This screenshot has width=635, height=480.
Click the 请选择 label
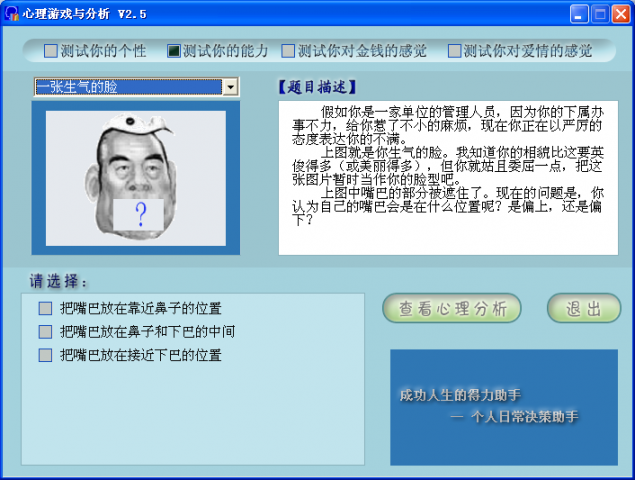[x=59, y=279]
